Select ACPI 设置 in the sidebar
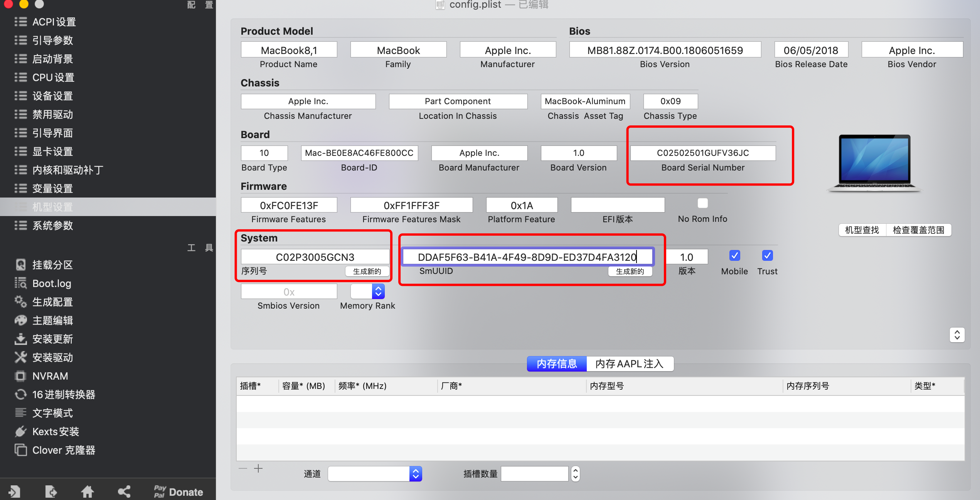This screenshot has height=500, width=980. pyautogui.click(x=54, y=22)
